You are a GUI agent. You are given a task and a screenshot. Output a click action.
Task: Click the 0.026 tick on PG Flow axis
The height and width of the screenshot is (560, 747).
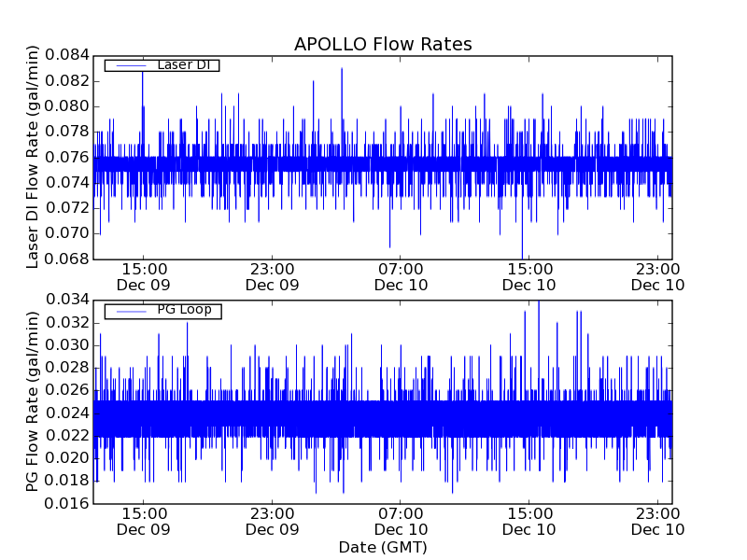67,390
